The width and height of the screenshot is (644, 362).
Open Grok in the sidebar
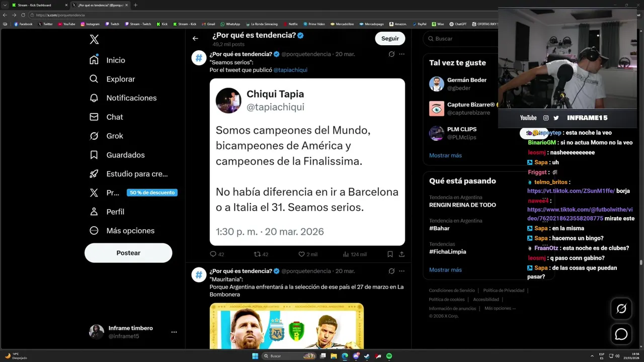pyautogui.click(x=106, y=136)
